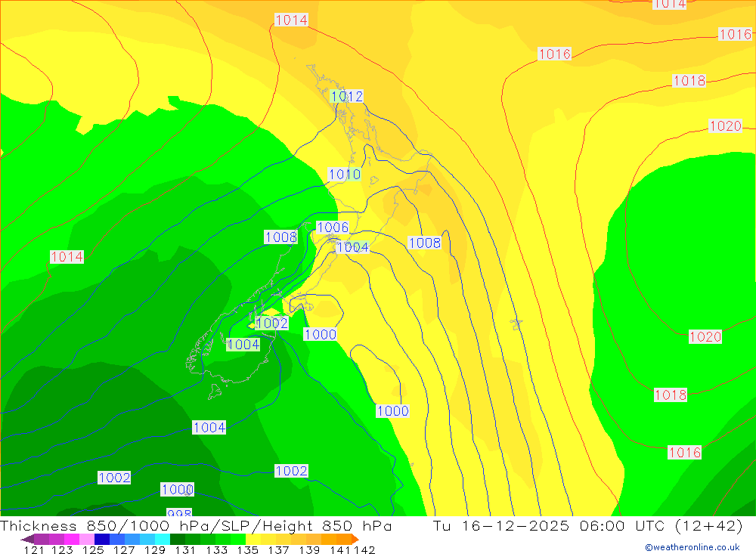
Task: Click the legend value 135
Action: tap(247, 549)
